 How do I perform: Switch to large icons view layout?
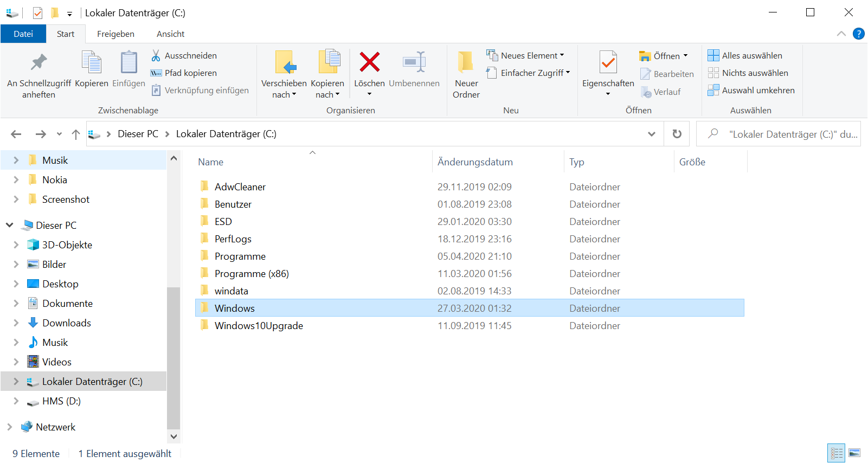[854, 453]
